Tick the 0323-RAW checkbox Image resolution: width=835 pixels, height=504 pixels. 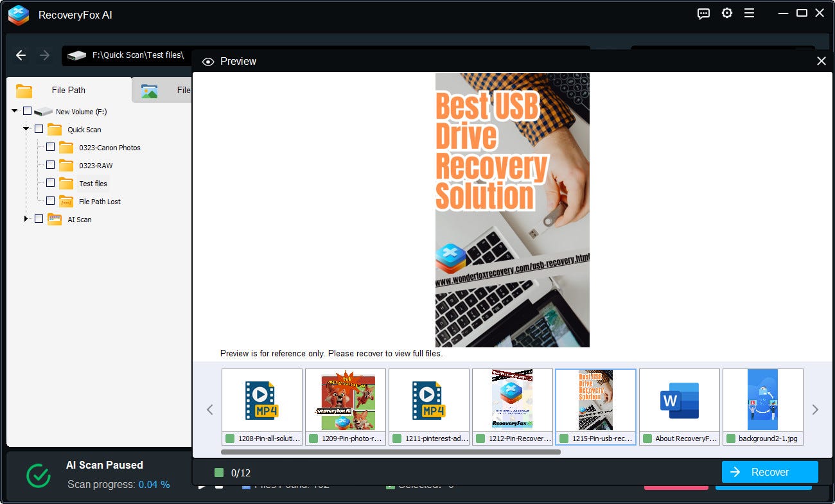coord(50,165)
